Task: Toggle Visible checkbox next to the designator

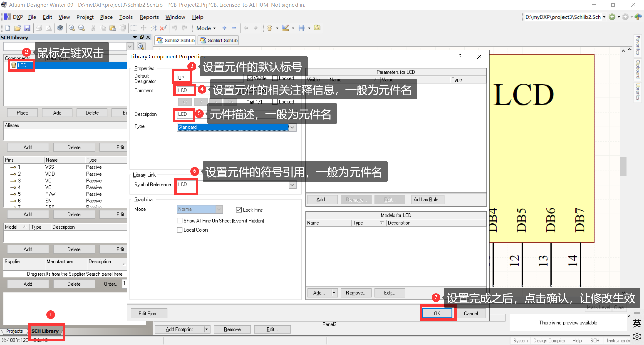Action: (x=250, y=78)
